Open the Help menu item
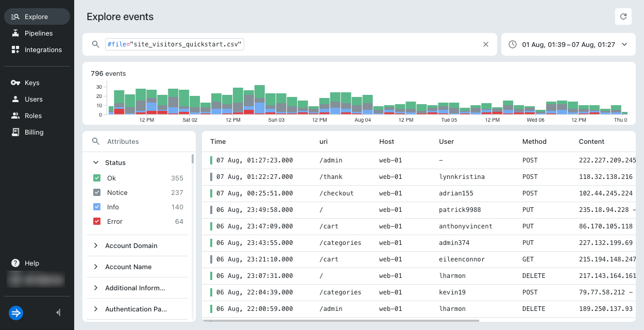 37,263
